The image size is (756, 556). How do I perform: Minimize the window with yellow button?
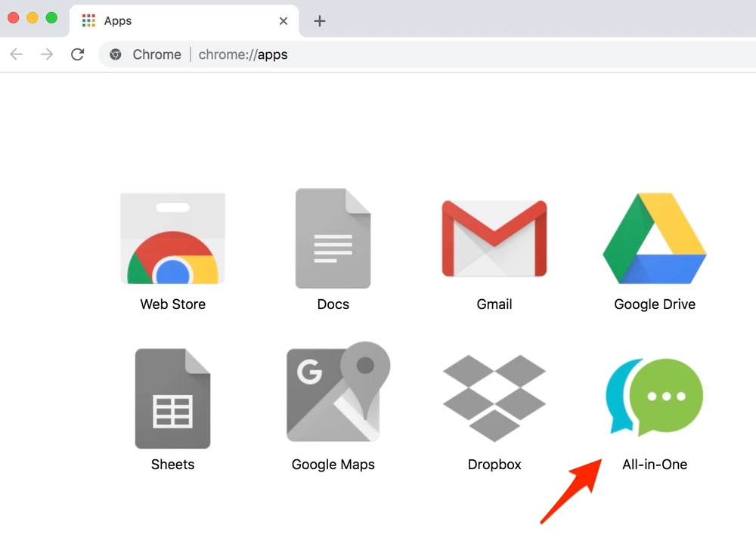[33, 17]
